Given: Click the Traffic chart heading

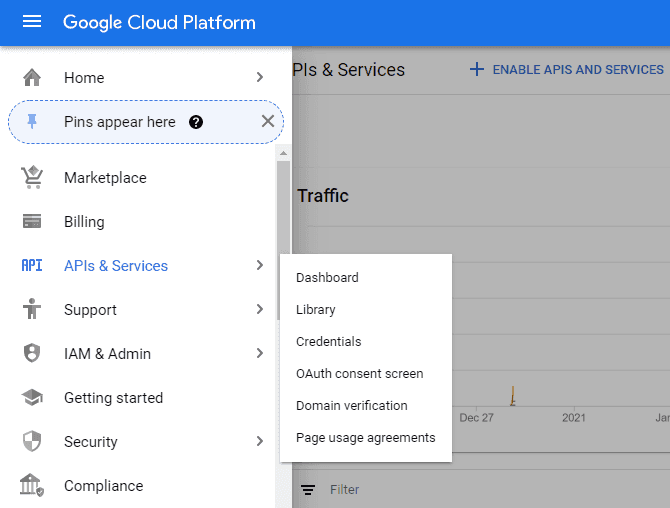Looking at the screenshot, I should coord(323,196).
